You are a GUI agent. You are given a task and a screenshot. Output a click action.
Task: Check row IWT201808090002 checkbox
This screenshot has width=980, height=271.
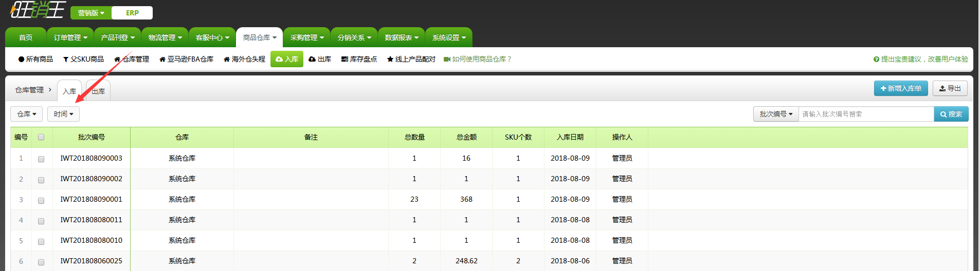[x=41, y=180]
